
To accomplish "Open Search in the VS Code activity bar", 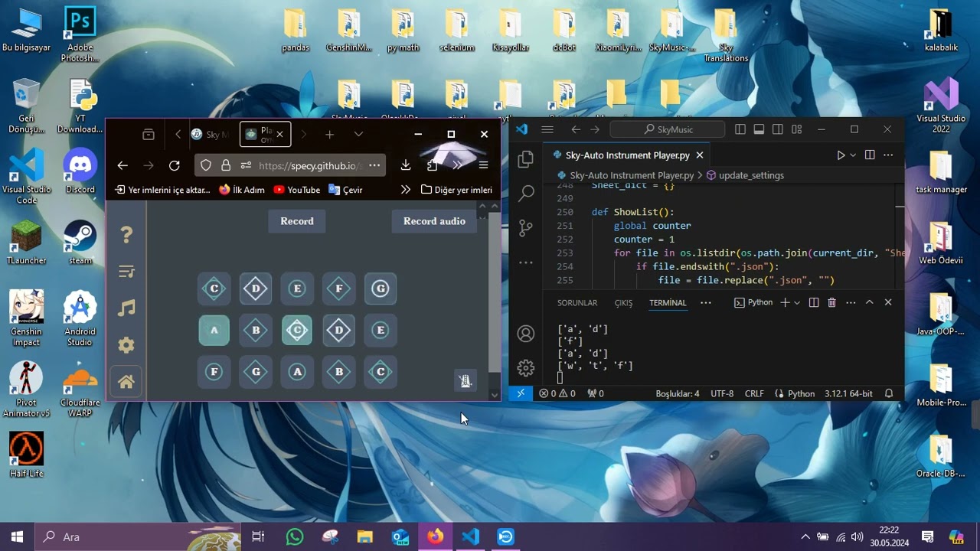I will (525, 194).
